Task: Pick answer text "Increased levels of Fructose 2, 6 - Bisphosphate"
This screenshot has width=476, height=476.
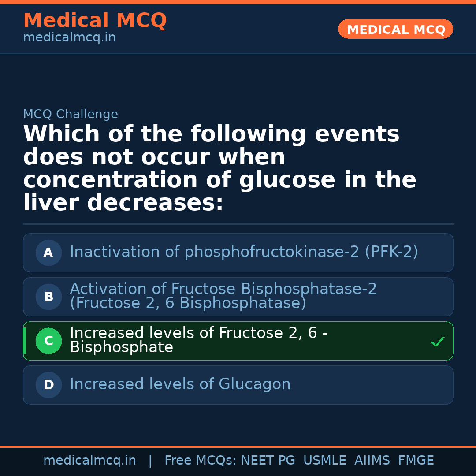Action: [198, 340]
